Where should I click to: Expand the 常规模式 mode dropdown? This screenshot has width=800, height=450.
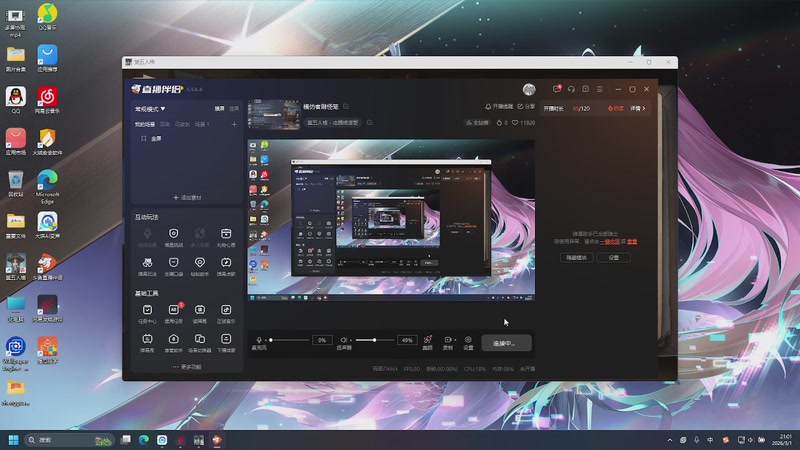[x=150, y=109]
